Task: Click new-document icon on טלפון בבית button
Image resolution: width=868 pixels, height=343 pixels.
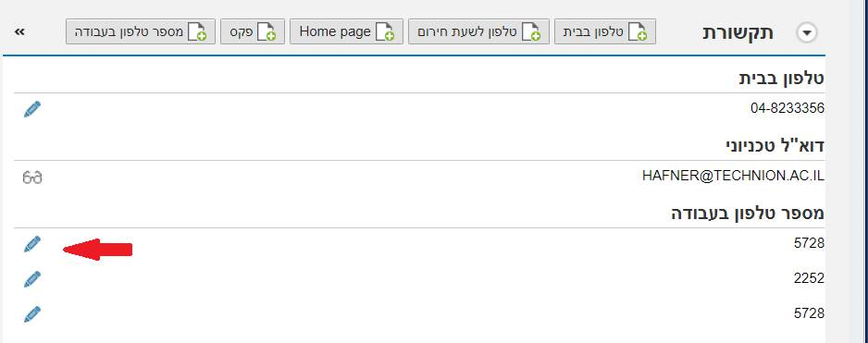Action: (x=638, y=32)
